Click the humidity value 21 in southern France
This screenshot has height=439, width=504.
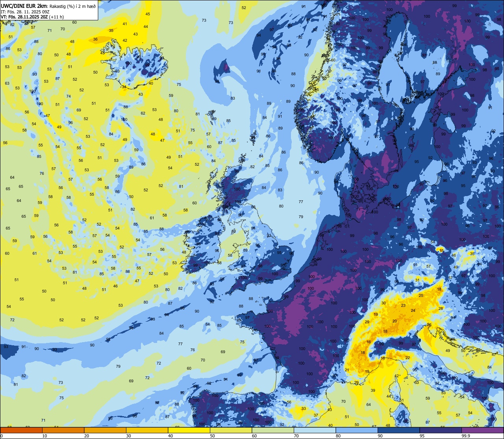click(347, 370)
